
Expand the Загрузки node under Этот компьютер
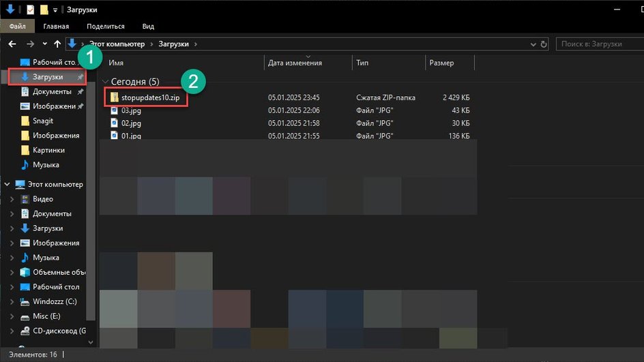[12, 228]
